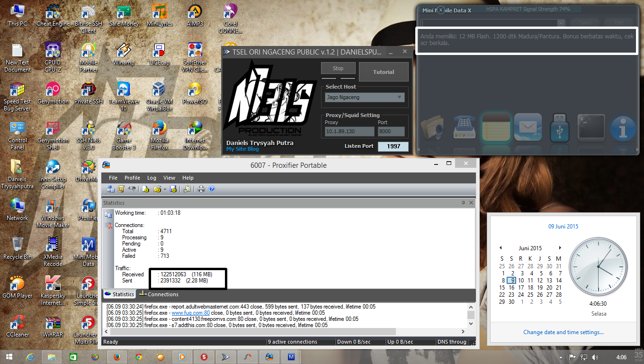Toggle the network status icon in system tray
Screen dimensions: 644x364
[x=583, y=357]
